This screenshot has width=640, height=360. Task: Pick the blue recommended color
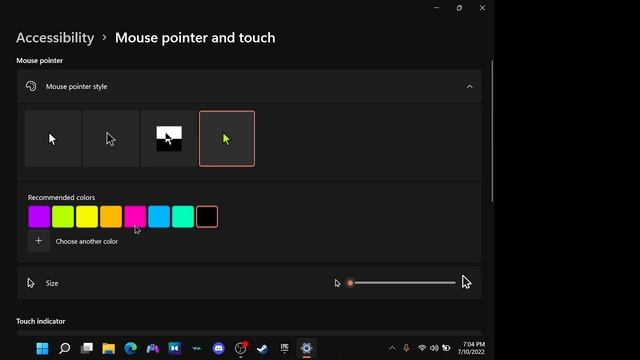(159, 216)
